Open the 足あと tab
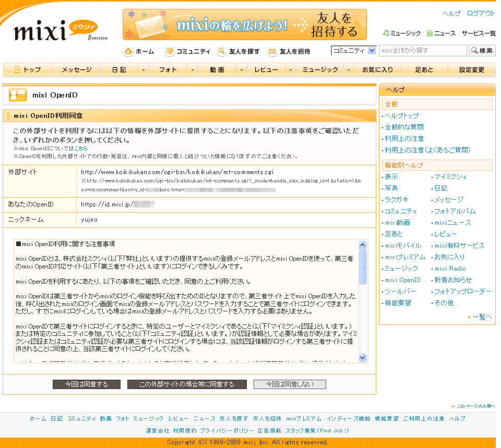This screenshot has height=448, width=501. tap(424, 69)
